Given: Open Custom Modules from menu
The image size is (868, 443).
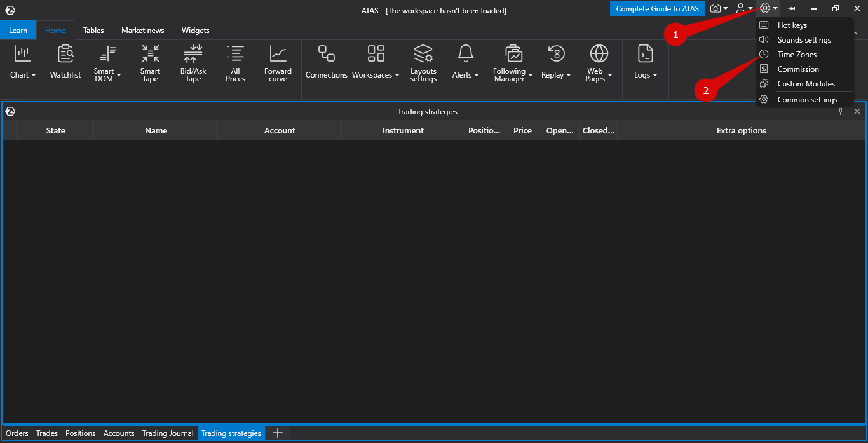Looking at the screenshot, I should pos(804,84).
